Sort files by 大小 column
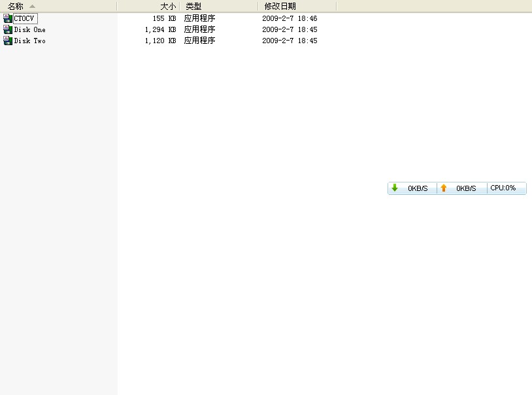 (167, 6)
